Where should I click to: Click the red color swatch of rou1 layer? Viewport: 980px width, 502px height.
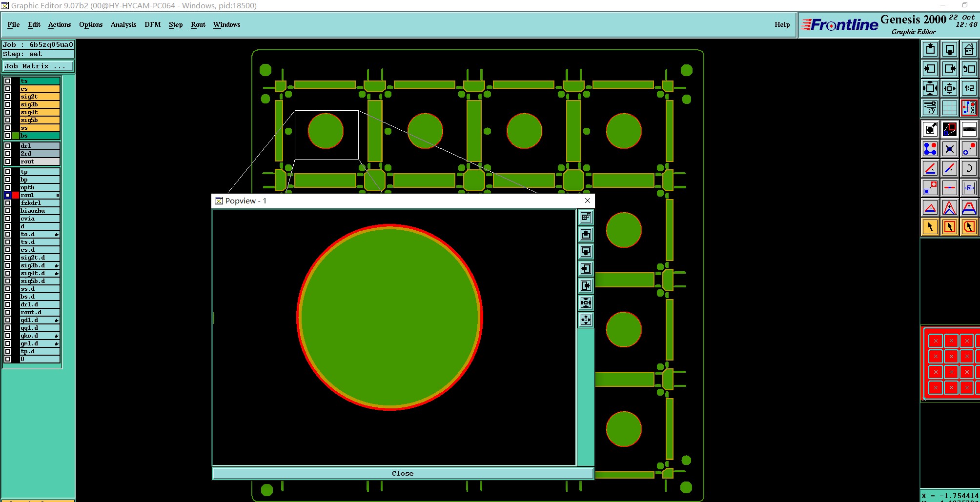pyautogui.click(x=16, y=195)
